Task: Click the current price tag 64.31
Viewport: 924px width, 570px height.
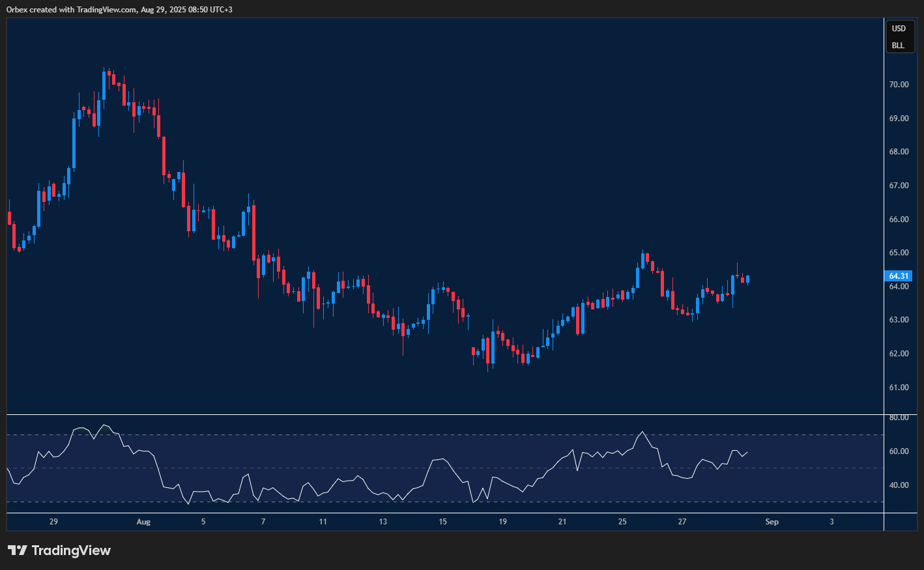Action: (899, 276)
